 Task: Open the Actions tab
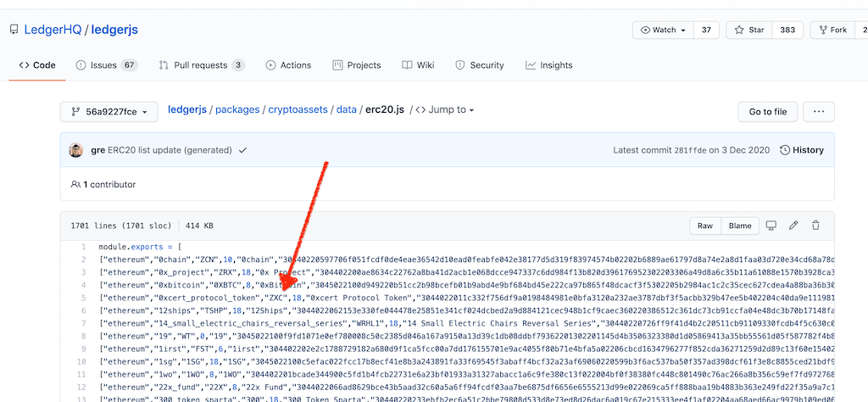288,65
